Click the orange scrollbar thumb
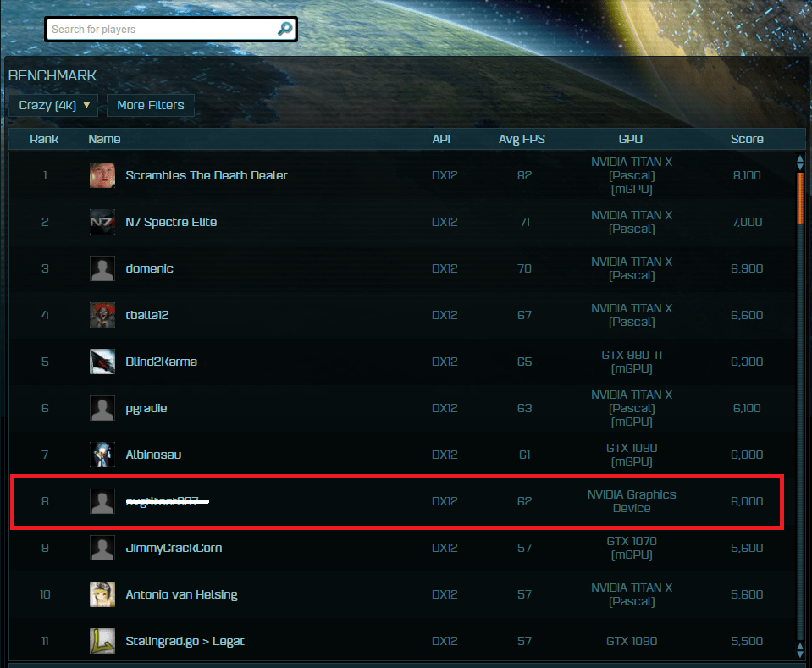812x668 pixels. pyautogui.click(x=801, y=198)
